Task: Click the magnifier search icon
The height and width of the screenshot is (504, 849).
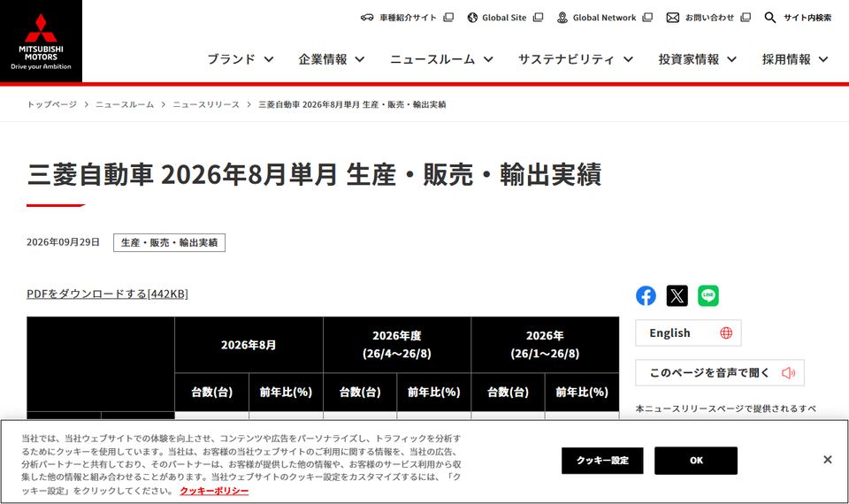Action: click(x=770, y=18)
